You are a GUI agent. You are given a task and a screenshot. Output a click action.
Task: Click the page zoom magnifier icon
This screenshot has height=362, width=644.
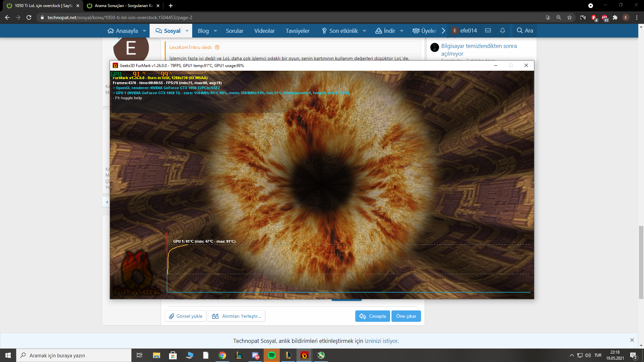pos(559,17)
